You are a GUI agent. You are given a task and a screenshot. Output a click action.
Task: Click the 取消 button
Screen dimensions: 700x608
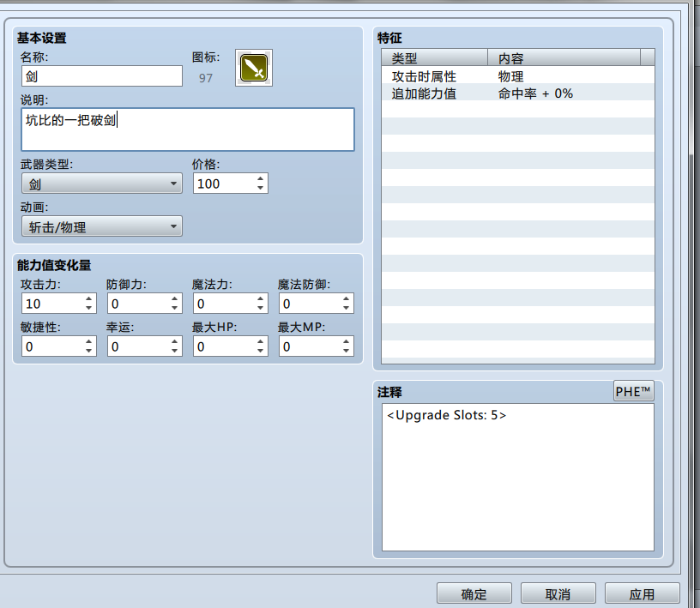(558, 594)
